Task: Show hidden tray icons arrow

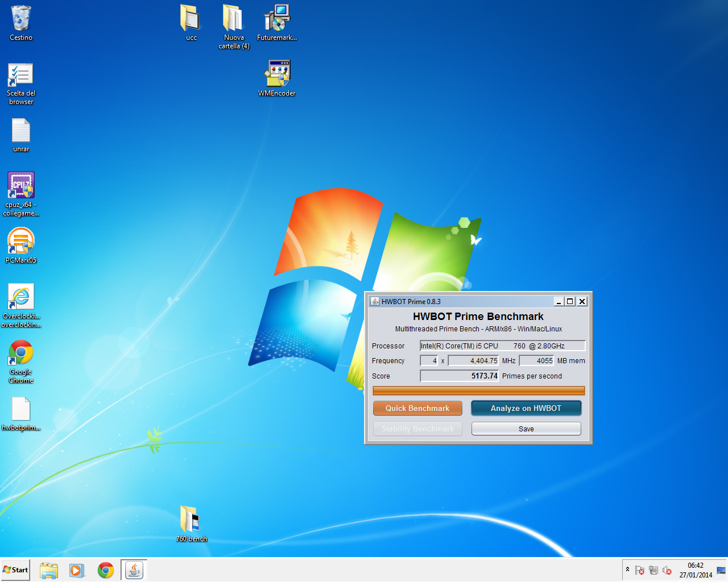Action: [627, 569]
